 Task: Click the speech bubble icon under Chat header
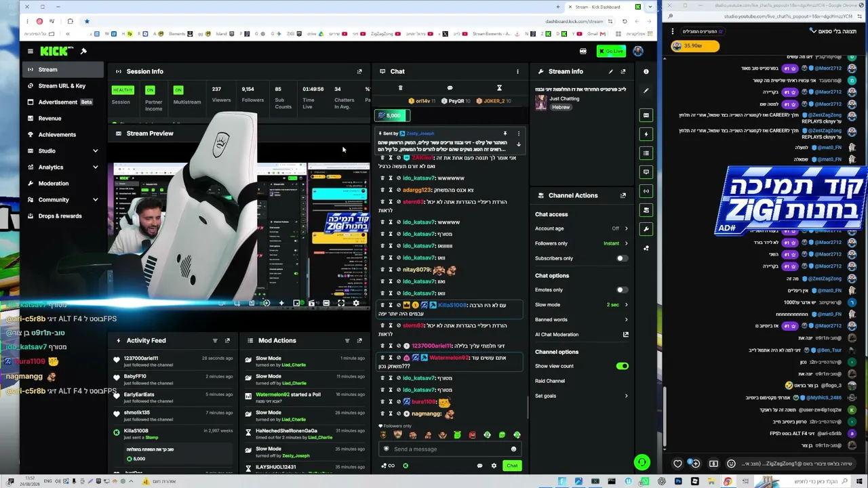pos(450,88)
